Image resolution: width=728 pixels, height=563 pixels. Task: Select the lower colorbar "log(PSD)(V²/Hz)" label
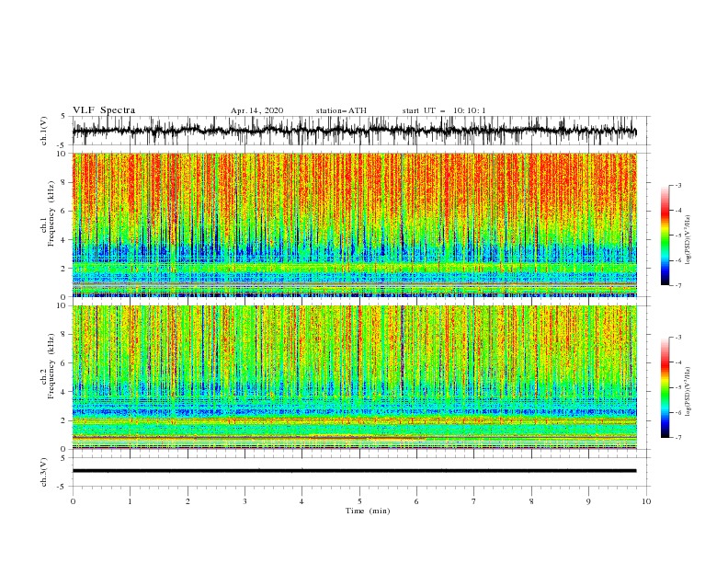(688, 391)
